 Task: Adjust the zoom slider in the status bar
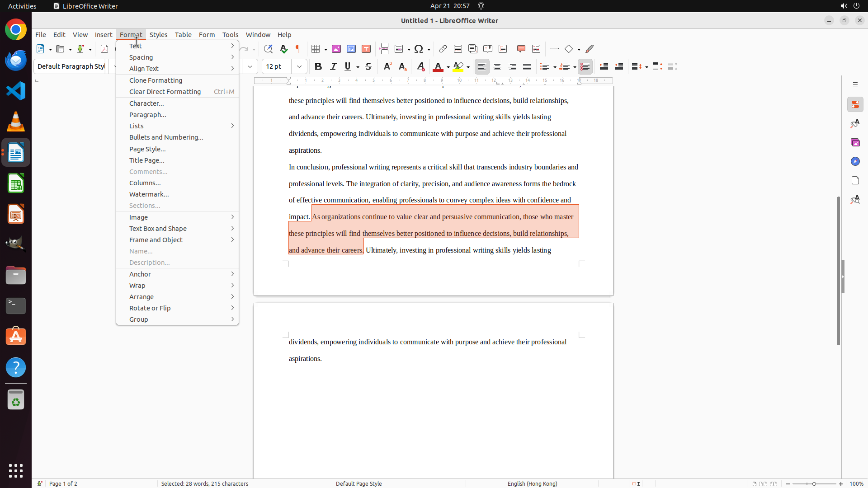[x=814, y=483]
